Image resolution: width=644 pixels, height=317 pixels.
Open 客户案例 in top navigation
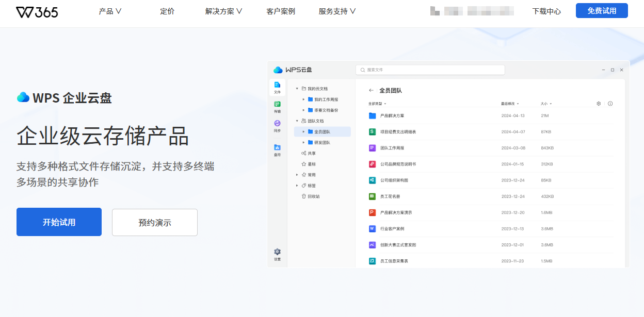click(281, 11)
